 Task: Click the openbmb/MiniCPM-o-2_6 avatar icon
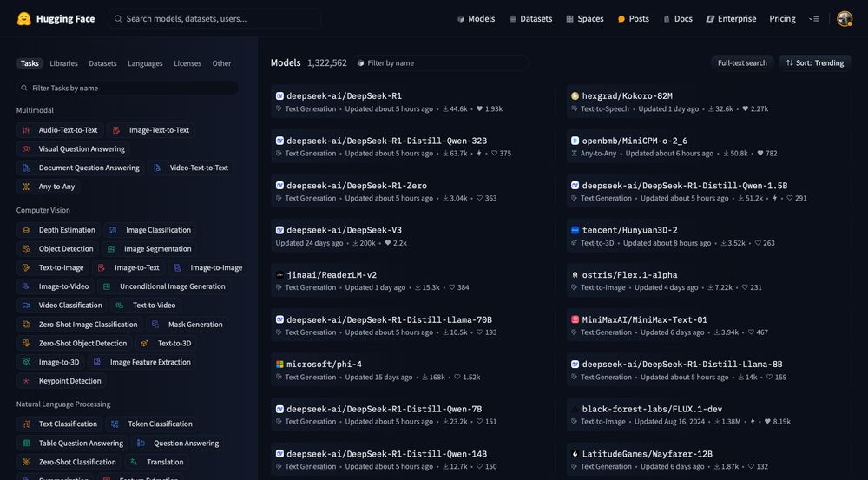click(x=575, y=141)
